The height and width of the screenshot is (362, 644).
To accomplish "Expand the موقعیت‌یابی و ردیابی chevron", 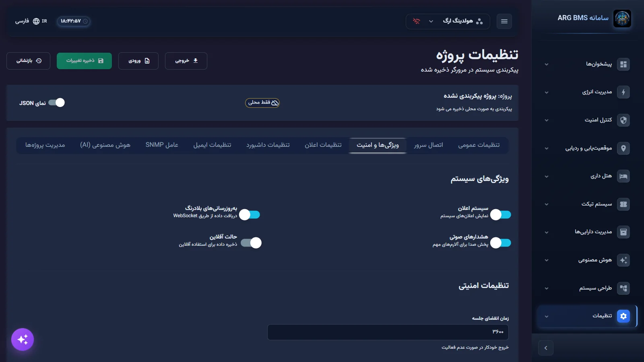I will tap(546, 148).
